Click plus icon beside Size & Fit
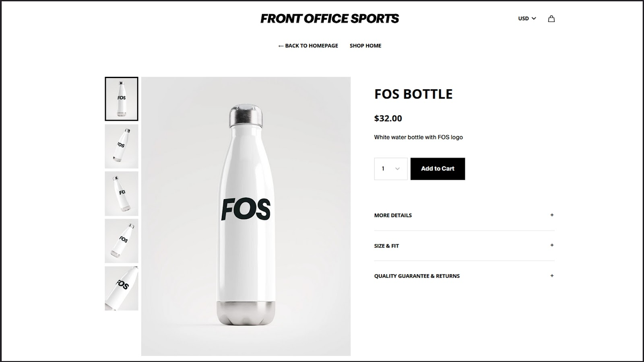The image size is (644, 362). tap(552, 245)
